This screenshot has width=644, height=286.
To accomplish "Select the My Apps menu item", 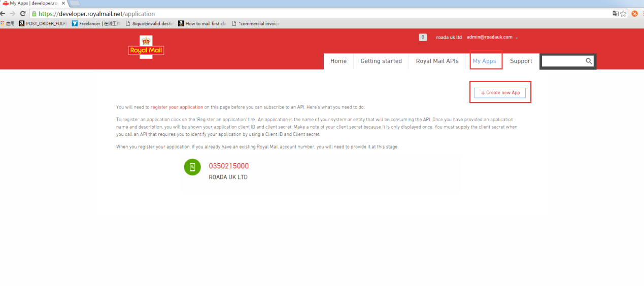I will coord(485,61).
